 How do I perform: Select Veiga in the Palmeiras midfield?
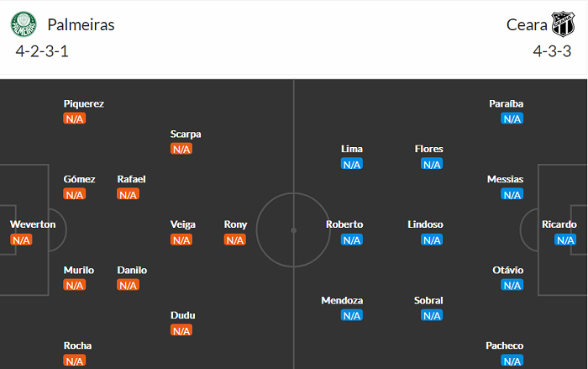pos(182,224)
